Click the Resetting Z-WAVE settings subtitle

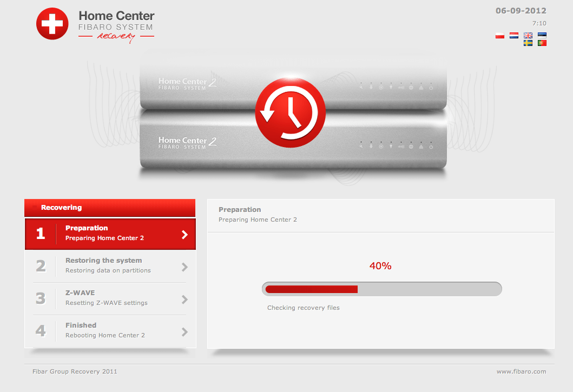point(107,303)
